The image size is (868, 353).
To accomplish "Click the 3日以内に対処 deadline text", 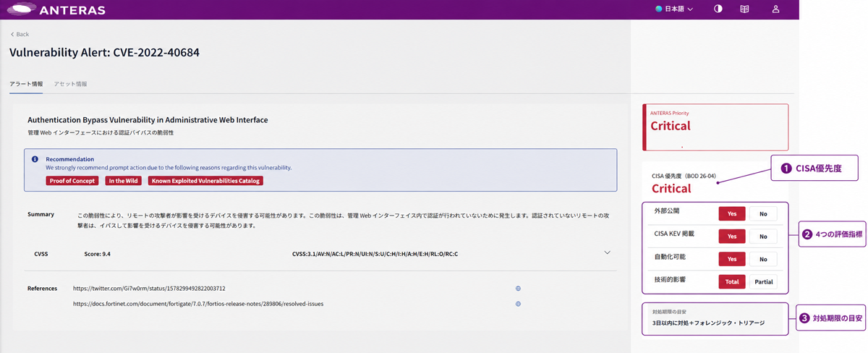I will click(x=708, y=323).
